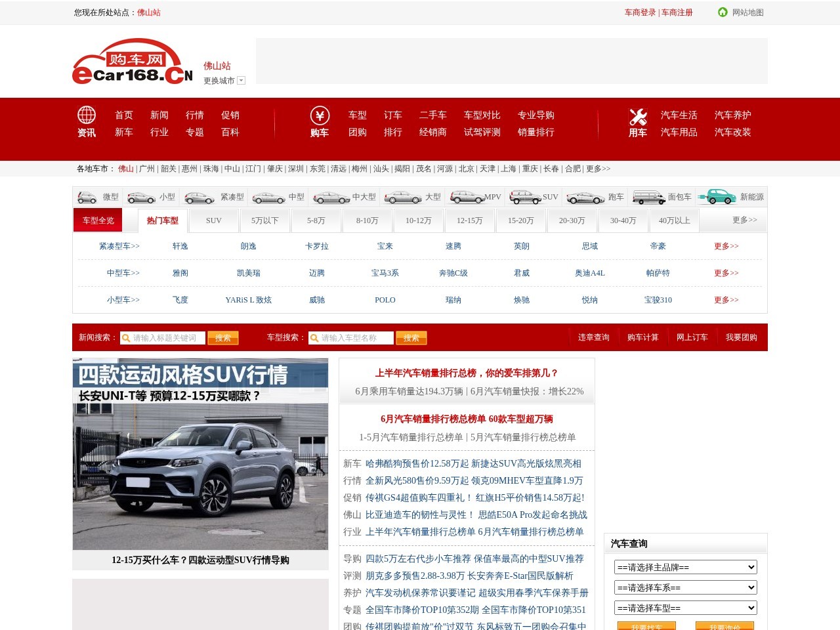This screenshot has width=840, height=630.
Task: Click the news 搜索 button
Action: click(x=223, y=338)
